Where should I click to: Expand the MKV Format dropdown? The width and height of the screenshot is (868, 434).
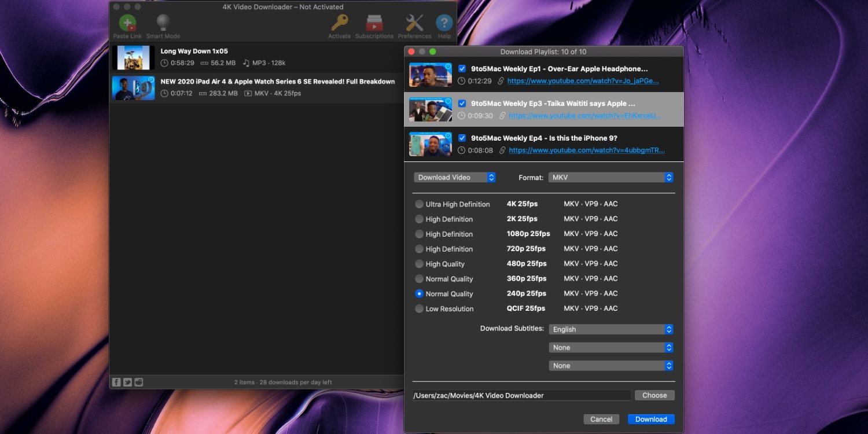[x=611, y=178]
